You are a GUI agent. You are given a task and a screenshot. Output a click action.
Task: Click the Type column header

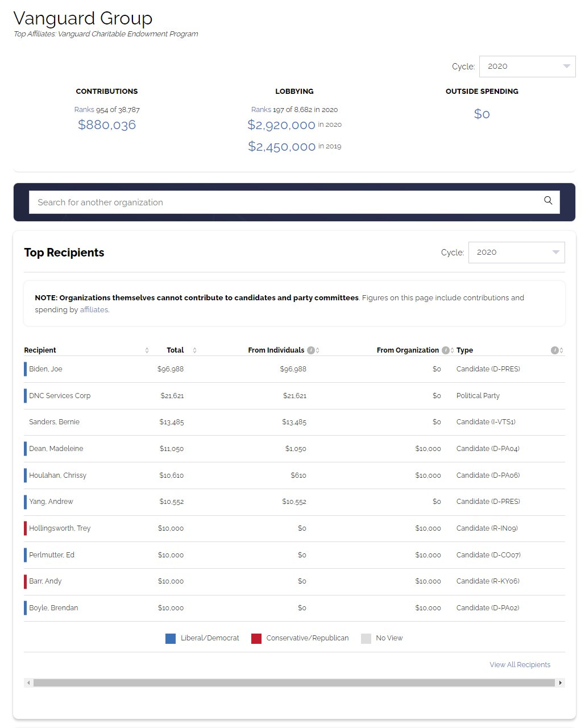click(x=464, y=350)
